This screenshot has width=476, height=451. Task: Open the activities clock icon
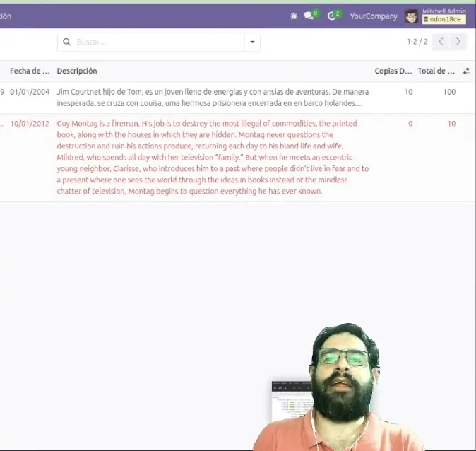(332, 16)
